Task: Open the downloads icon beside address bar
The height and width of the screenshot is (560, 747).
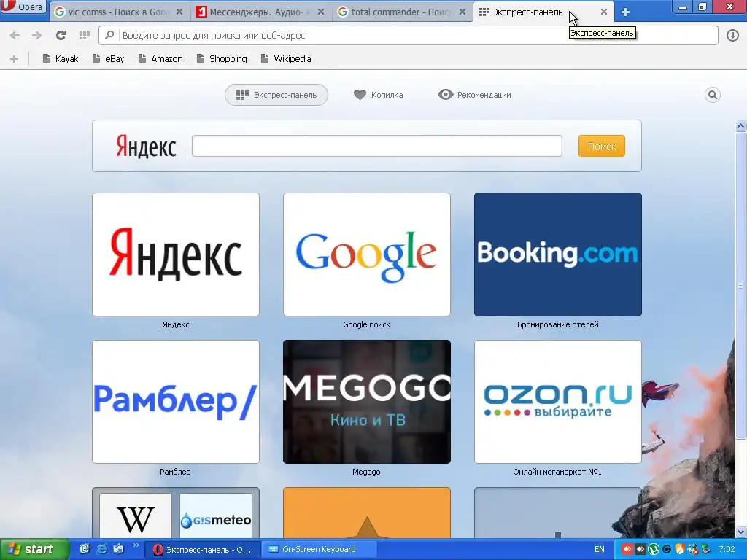Action: pyautogui.click(x=732, y=35)
